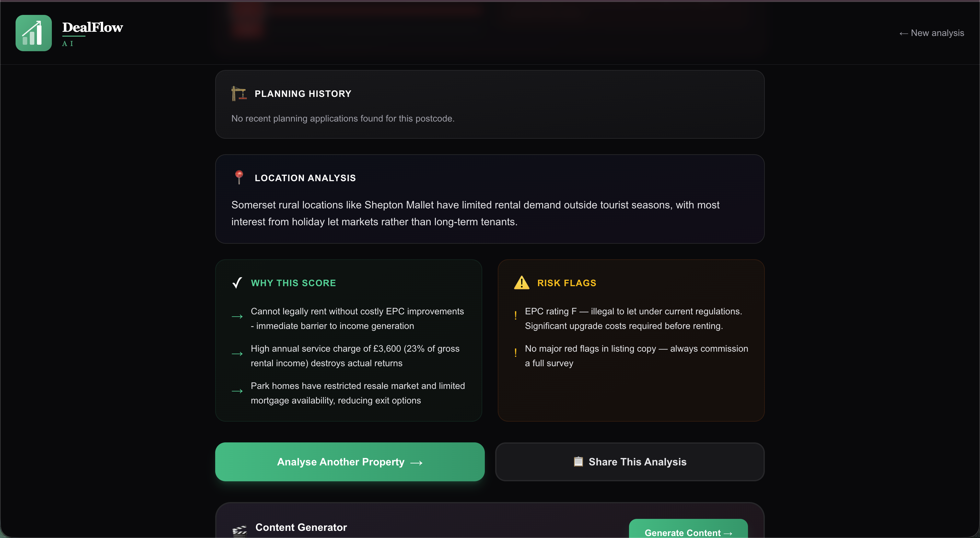Click the warning triangle beside Risk Flags
Screen dimensions: 980x538
521,282
